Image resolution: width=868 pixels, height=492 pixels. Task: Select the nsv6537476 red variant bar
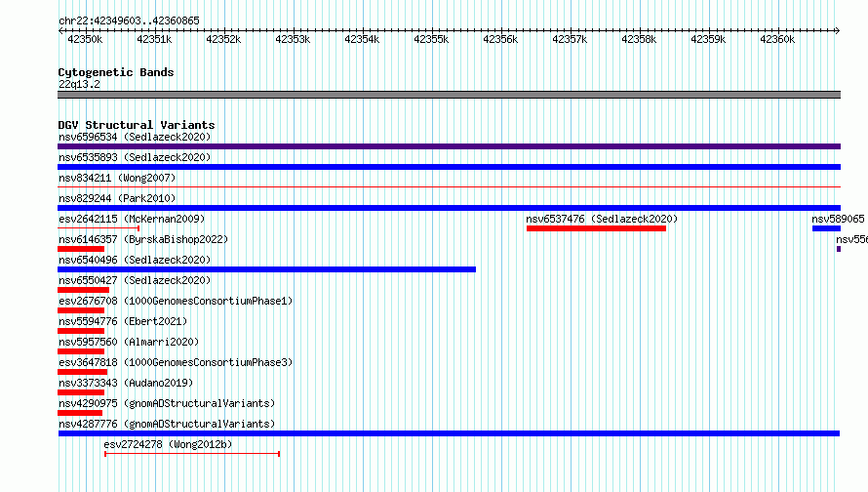coord(596,228)
